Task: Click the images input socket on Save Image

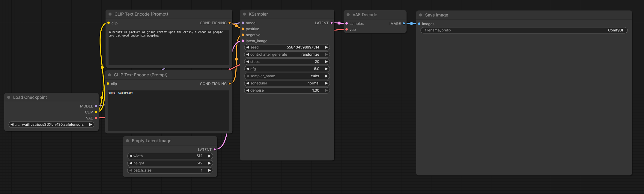Action: 419,24
